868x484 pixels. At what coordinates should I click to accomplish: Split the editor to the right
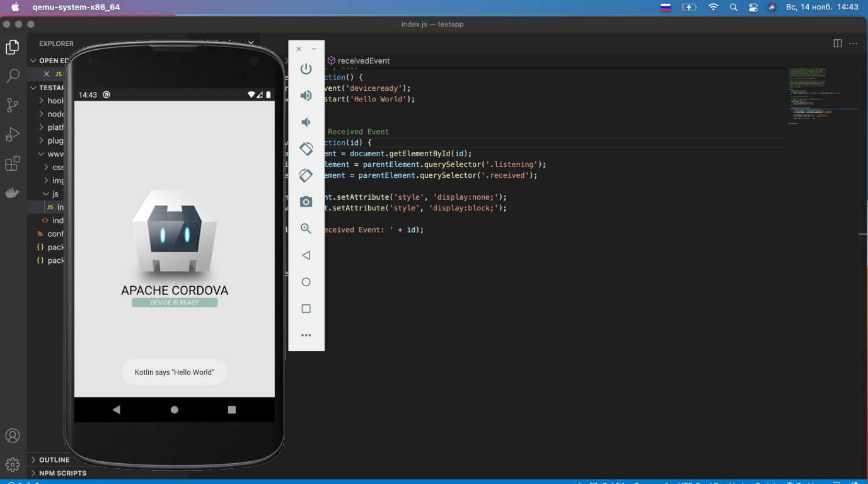click(838, 43)
